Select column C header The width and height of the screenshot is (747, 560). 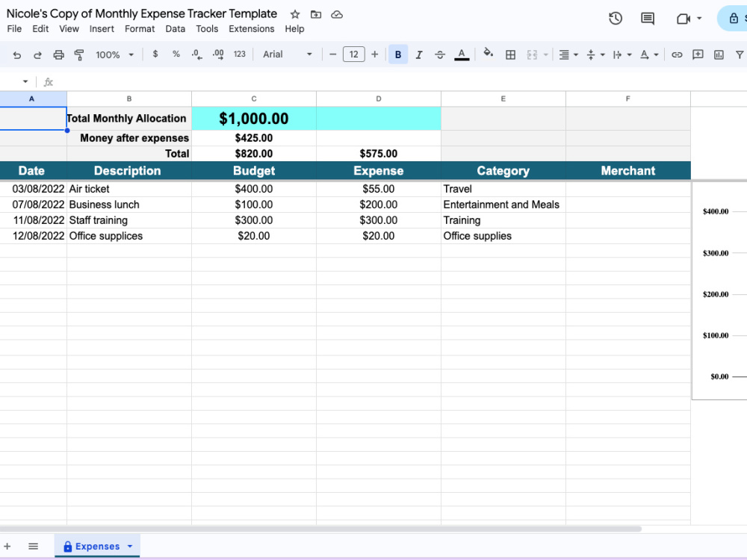pyautogui.click(x=254, y=99)
